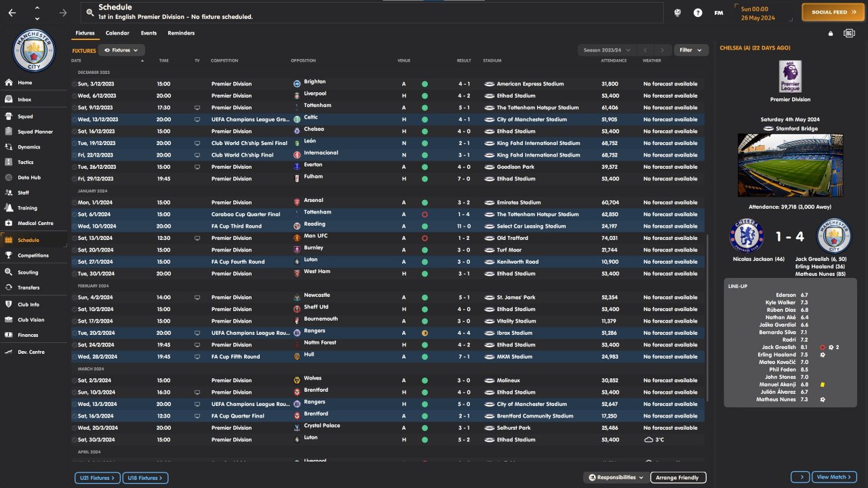Select Schedule in the sidebar
868x488 pixels.
[34, 240]
